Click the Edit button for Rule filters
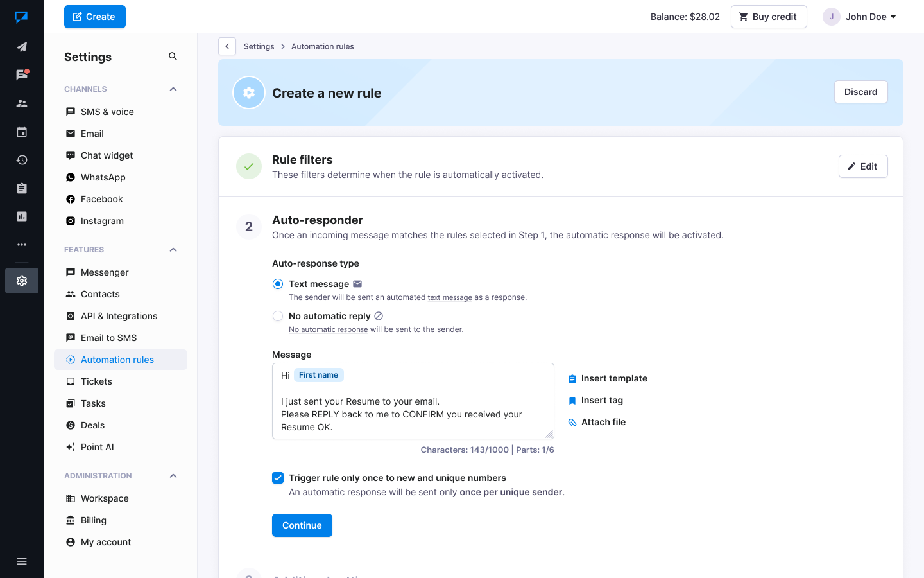 point(862,166)
